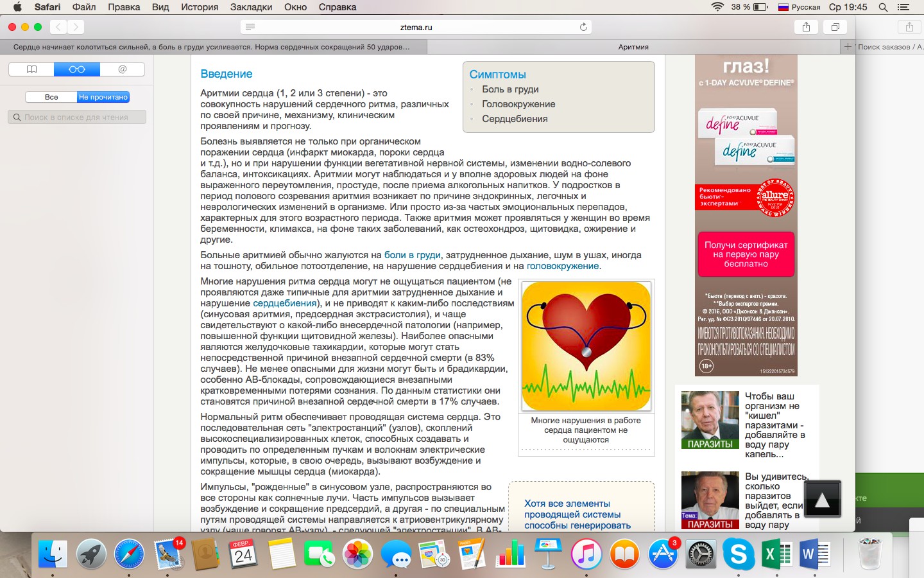Image resolution: width=924 pixels, height=578 pixels.
Task: Open the Русская input source menu
Action: point(800,7)
